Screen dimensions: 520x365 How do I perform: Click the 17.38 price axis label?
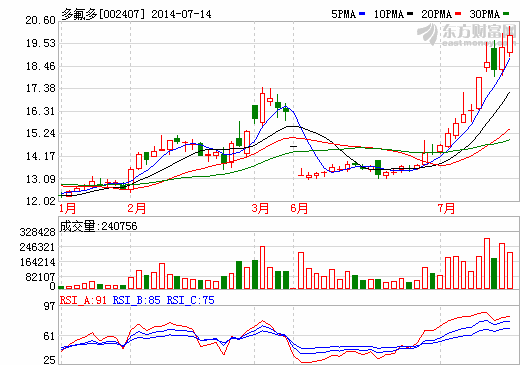pyautogui.click(x=40, y=88)
